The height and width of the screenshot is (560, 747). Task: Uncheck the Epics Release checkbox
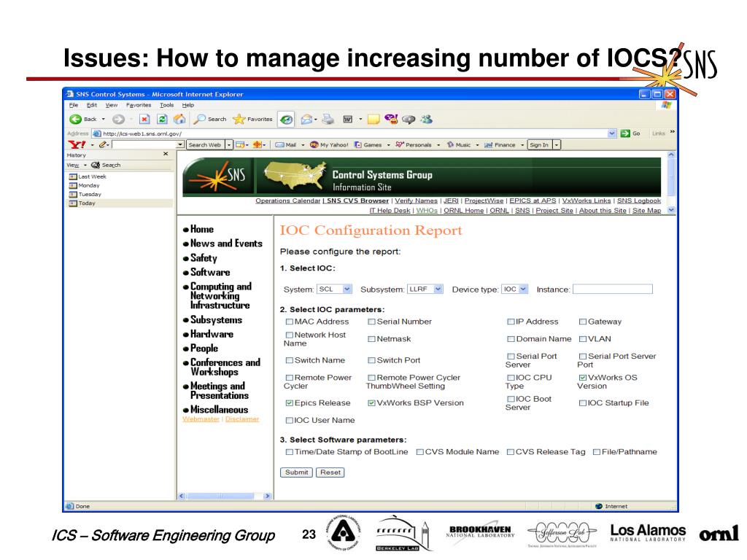[x=289, y=402]
